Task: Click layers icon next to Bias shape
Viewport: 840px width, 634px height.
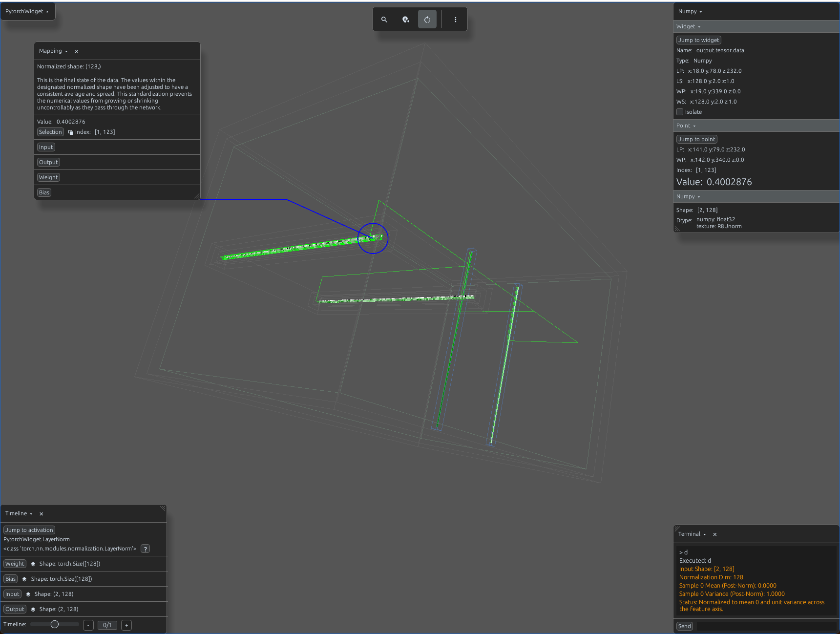Action: [x=24, y=579]
